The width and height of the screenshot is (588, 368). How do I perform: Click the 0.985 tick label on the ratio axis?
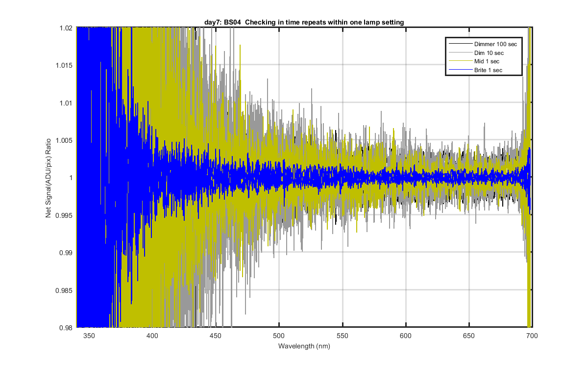click(x=65, y=290)
